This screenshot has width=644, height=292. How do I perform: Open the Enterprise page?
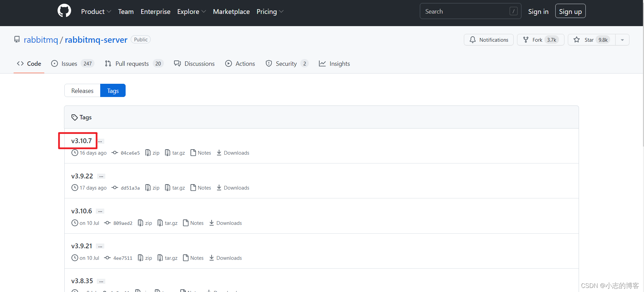tap(155, 12)
